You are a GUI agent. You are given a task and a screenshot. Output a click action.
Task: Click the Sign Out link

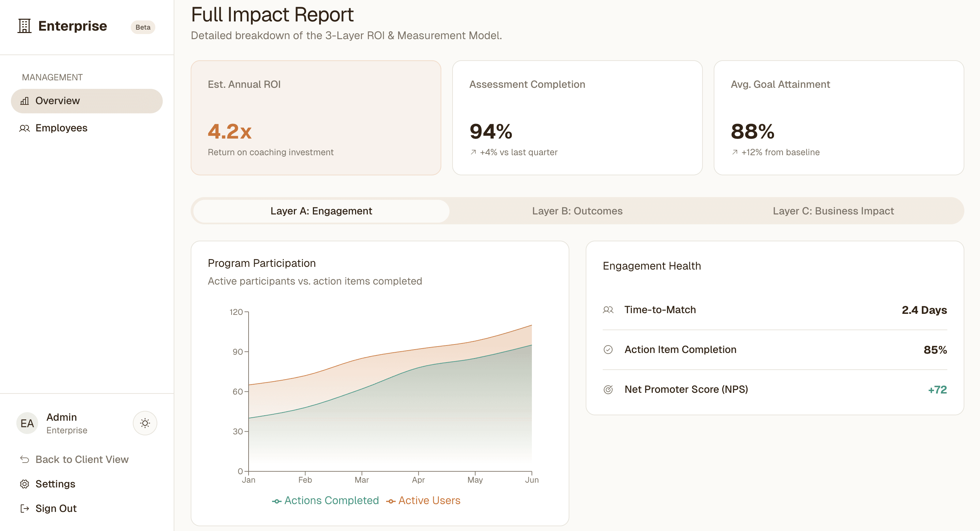point(56,509)
